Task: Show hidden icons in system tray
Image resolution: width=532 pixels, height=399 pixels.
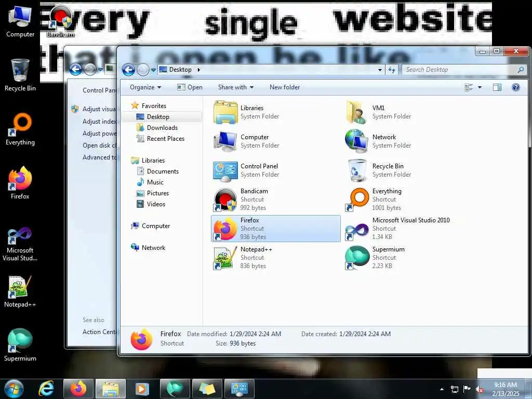Action: point(442,389)
